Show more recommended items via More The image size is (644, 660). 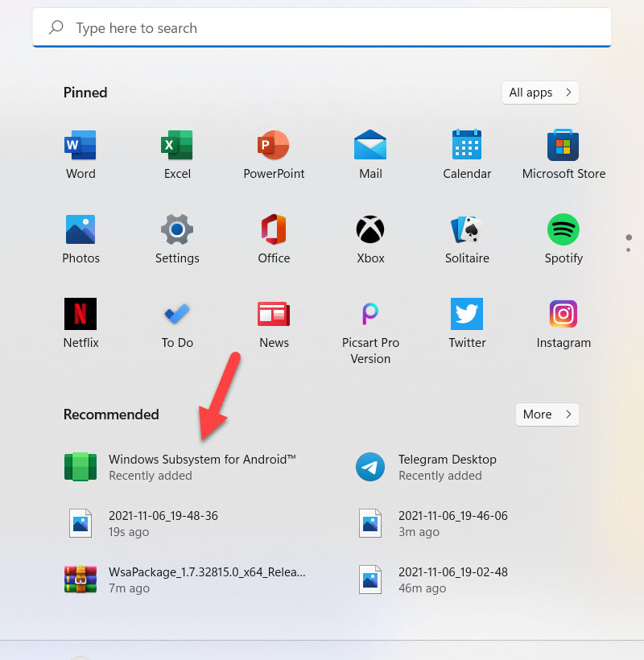pos(547,415)
